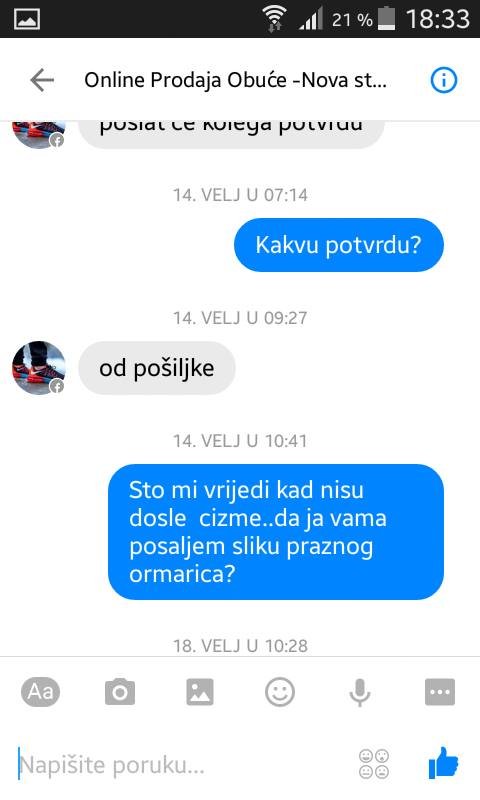
Task: Open more options with the three dots icon
Action: (x=440, y=692)
